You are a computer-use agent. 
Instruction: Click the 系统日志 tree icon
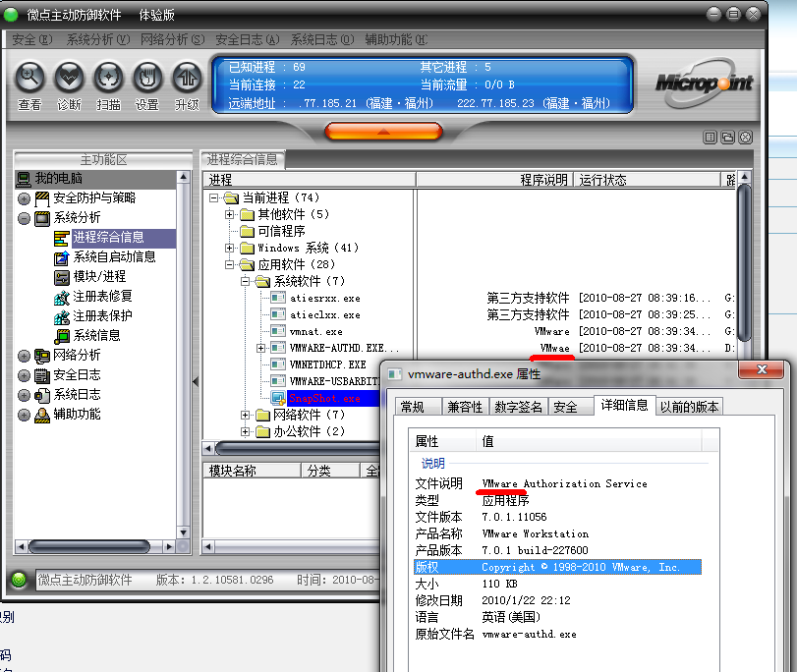(42, 395)
